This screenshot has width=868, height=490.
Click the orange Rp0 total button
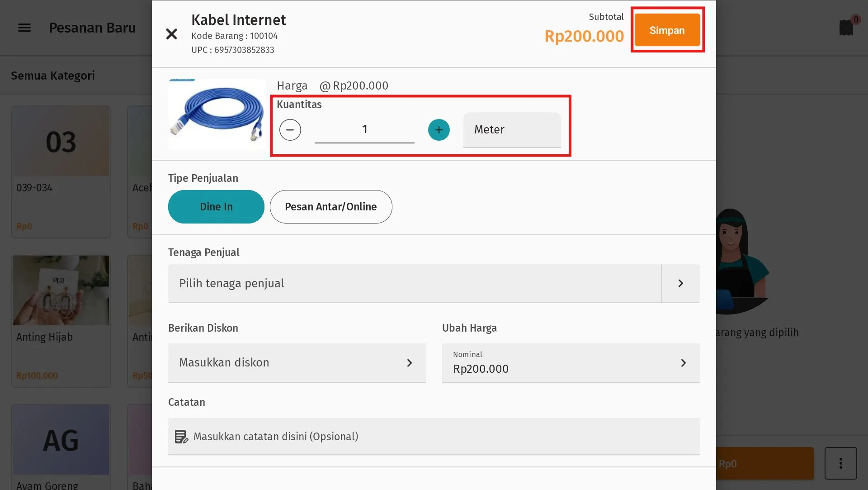[764, 463]
